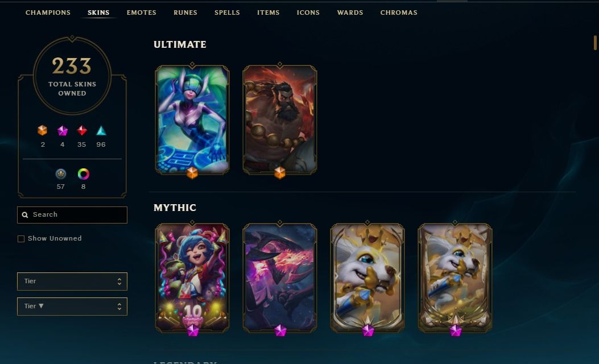Click arrows on the upper Tier dropdown
Screen dimensions: 599x364
(x=119, y=282)
